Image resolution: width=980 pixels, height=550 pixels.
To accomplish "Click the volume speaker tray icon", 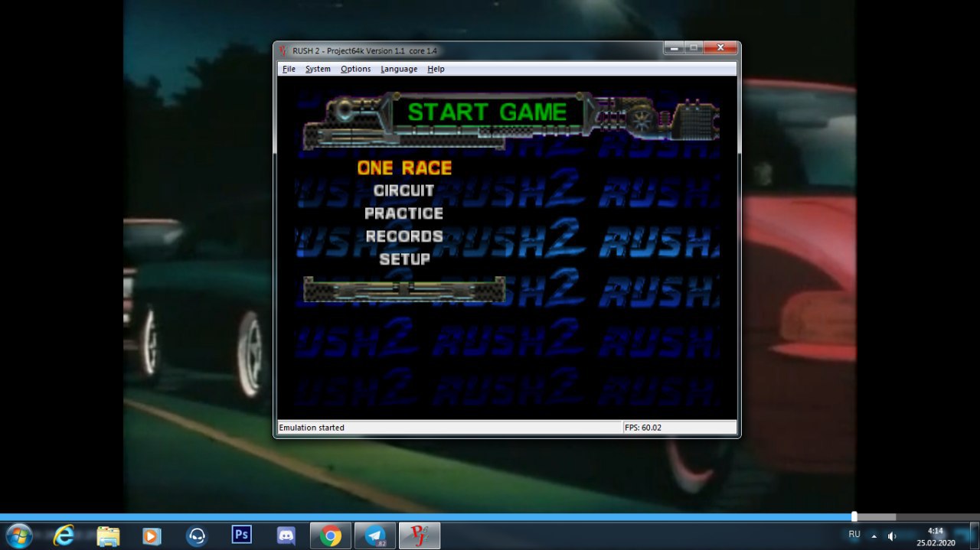I will pyautogui.click(x=892, y=536).
